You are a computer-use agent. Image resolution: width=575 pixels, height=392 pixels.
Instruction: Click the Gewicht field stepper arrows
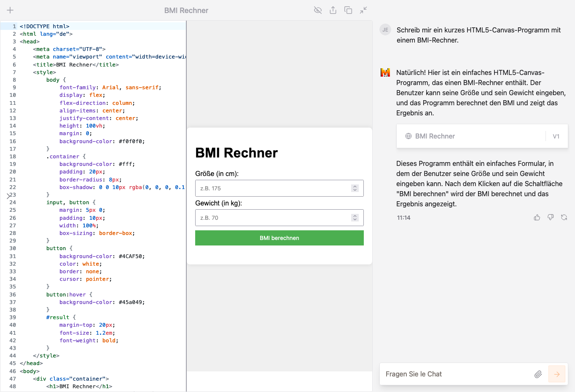tap(355, 218)
